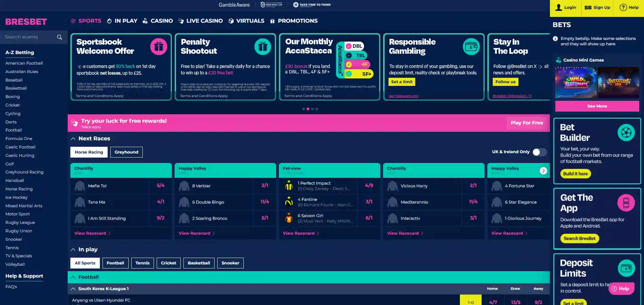Click the 1 Perfect Impact jockey silk
Image resolution: width=644 pixels, height=305 pixels.
289,186
